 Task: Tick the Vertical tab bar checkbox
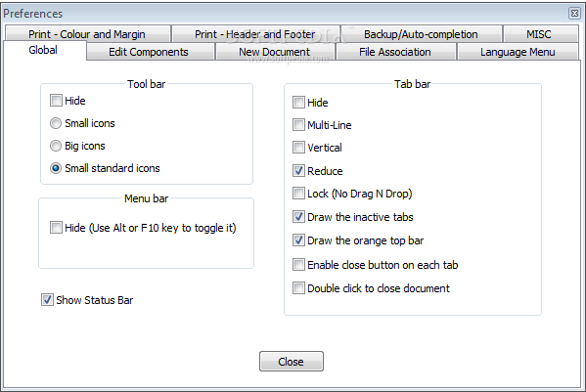point(298,147)
